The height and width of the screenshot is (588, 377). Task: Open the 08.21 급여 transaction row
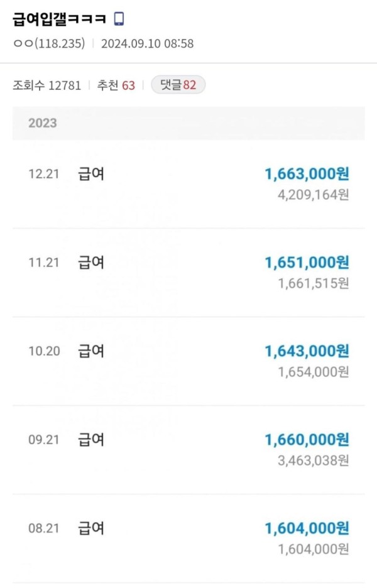point(188,538)
